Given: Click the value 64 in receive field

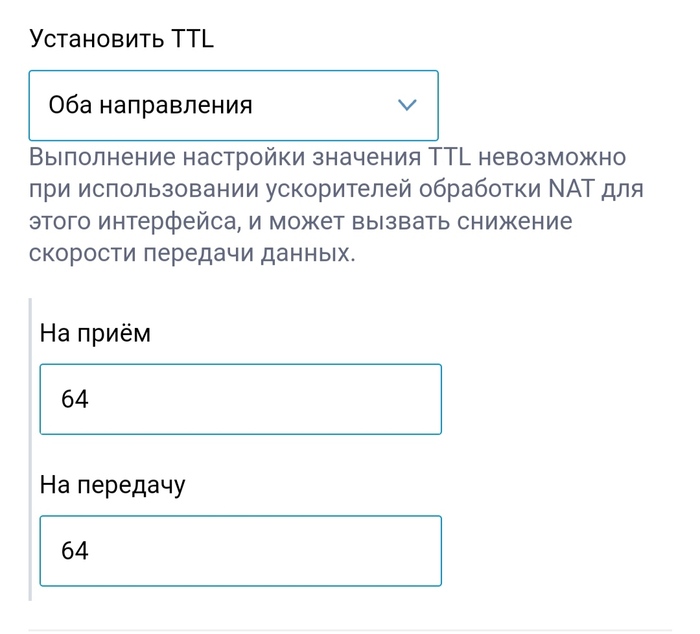Looking at the screenshot, I should click(x=75, y=400).
